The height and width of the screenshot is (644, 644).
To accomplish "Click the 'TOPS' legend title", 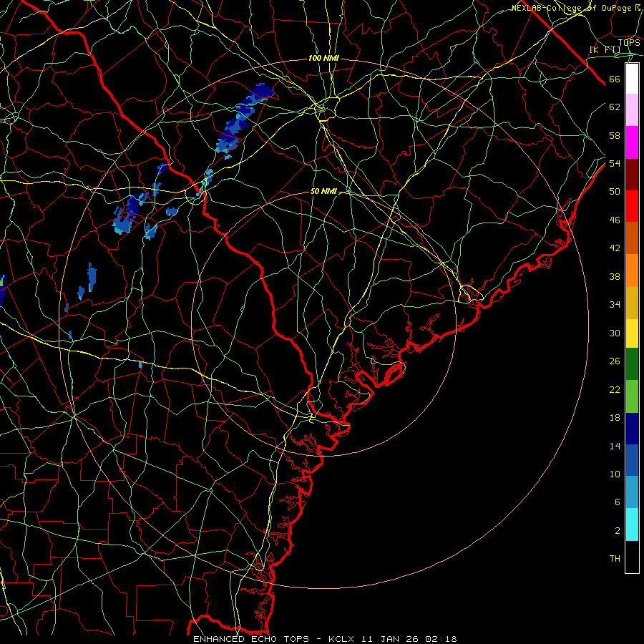I will [629, 42].
